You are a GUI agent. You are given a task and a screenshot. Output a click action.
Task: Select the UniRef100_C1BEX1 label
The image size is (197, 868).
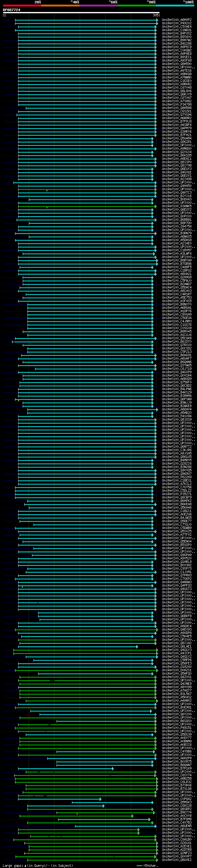(177, 480)
